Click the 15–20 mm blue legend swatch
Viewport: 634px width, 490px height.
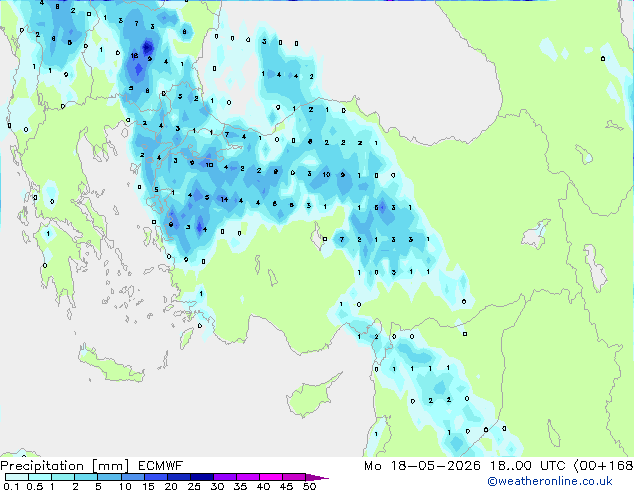pos(155,477)
